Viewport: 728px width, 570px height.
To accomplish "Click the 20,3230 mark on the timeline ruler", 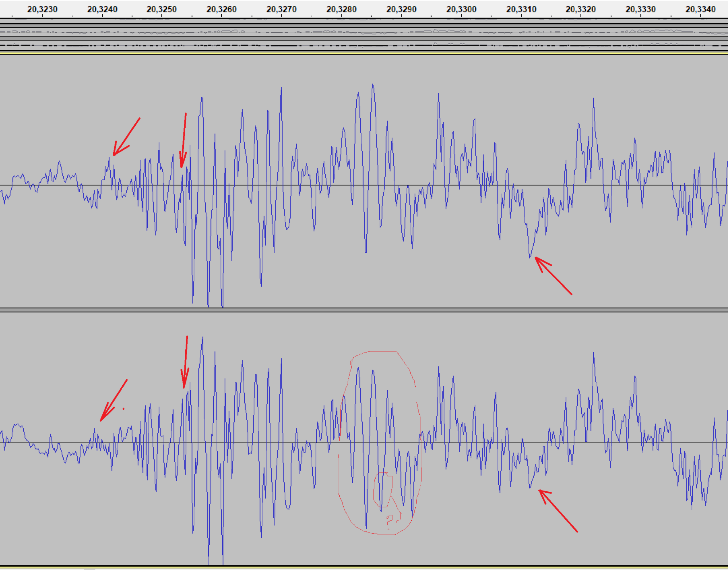I will 42,9.
